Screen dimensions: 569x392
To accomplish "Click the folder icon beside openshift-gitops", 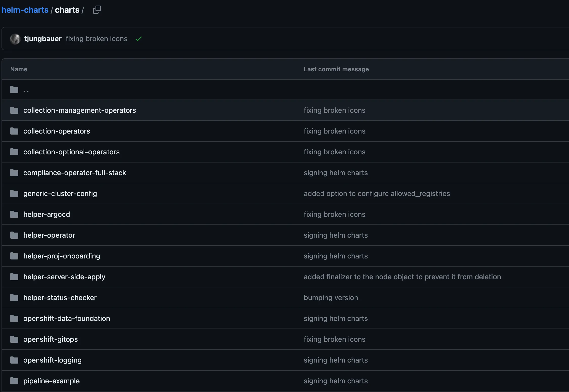I will [14, 339].
